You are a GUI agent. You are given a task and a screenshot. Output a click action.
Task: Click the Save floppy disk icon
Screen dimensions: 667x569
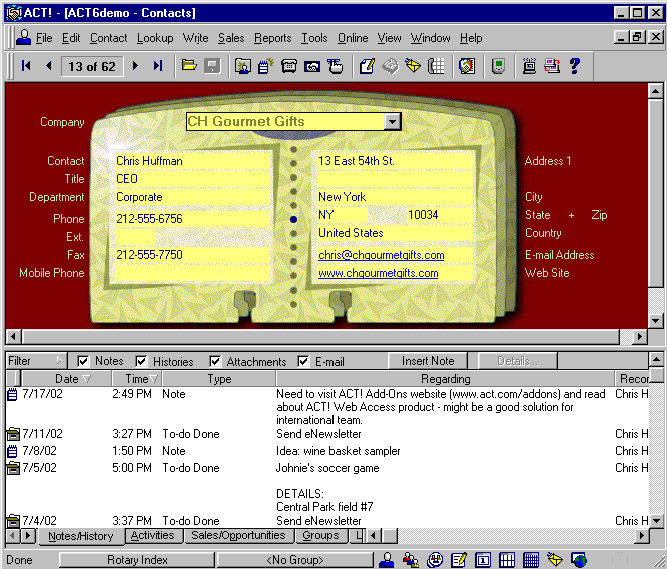(212, 66)
